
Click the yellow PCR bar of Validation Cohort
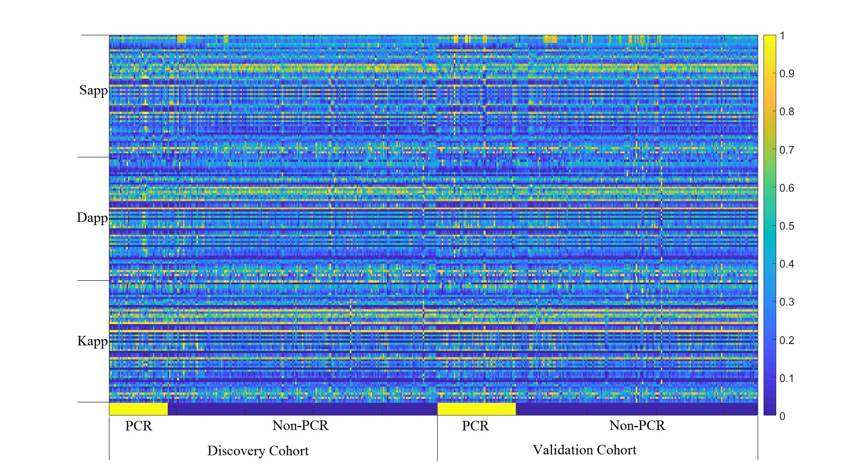(x=476, y=409)
